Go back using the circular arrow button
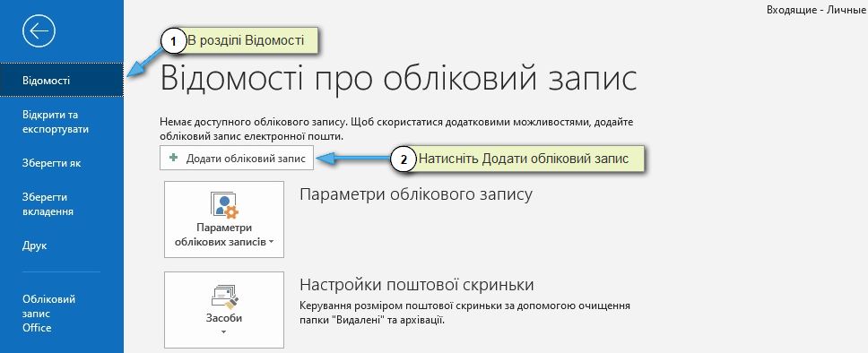Image resolution: width=868 pixels, height=353 pixels. pyautogui.click(x=39, y=31)
